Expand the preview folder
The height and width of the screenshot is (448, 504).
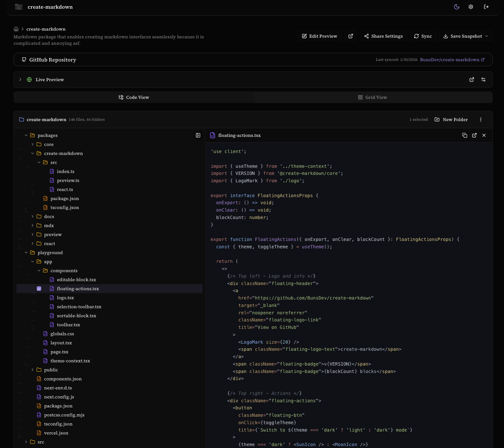pos(33,234)
